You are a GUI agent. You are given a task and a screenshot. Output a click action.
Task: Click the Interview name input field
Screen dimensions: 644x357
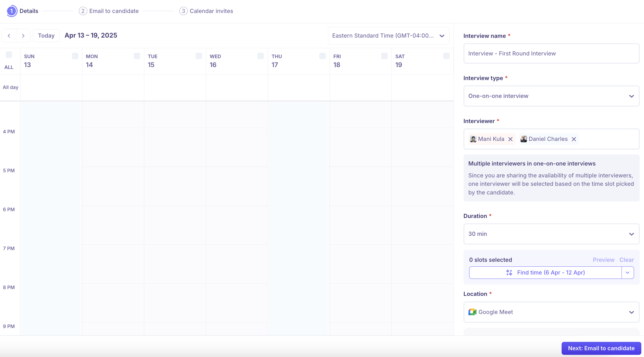pos(551,53)
